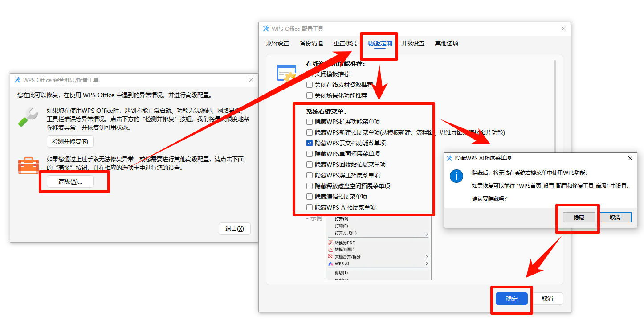Click 取消 at bottom of 配置工具 window
The width and height of the screenshot is (644, 333).
(x=547, y=299)
